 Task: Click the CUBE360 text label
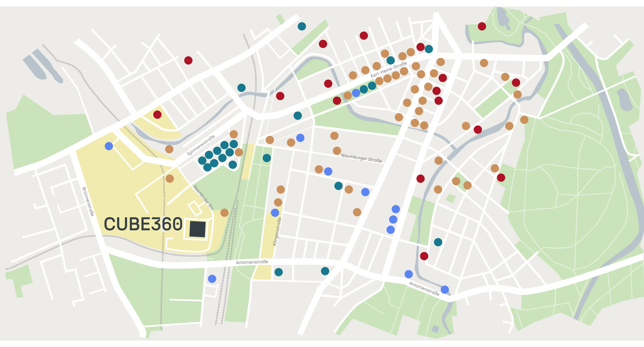pyautogui.click(x=143, y=224)
